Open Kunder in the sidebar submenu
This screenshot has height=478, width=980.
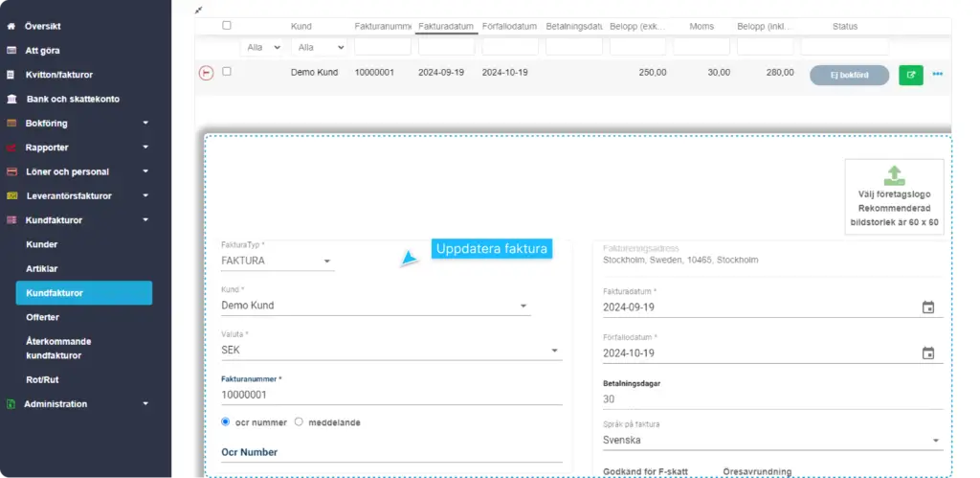(x=41, y=244)
